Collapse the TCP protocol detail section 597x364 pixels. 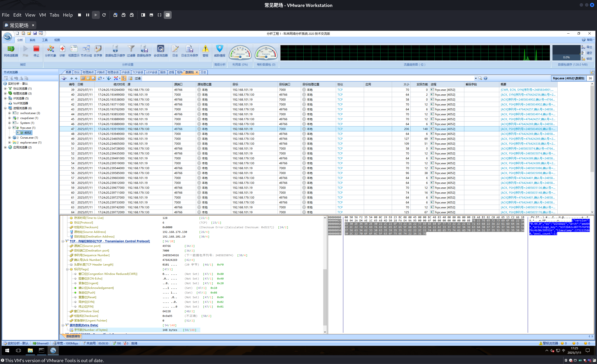(x=63, y=241)
